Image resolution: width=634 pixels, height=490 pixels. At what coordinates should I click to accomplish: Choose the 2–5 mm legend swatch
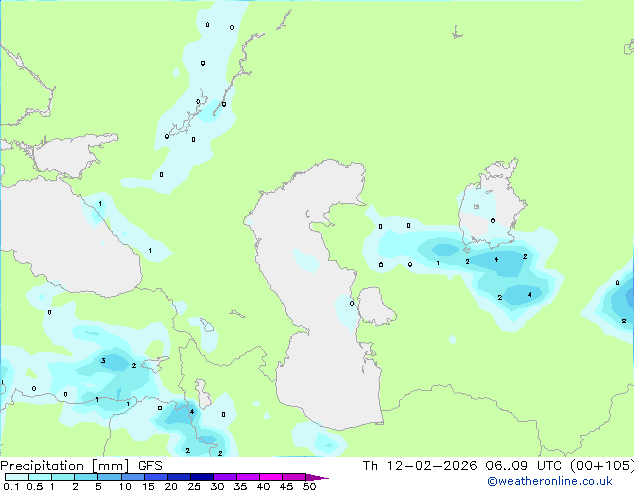point(86,477)
